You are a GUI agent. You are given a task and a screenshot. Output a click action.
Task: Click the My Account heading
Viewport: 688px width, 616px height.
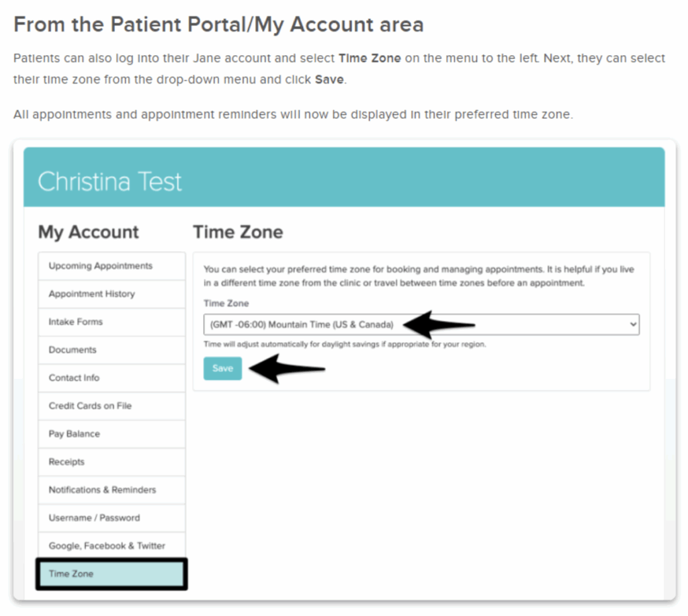pos(88,232)
